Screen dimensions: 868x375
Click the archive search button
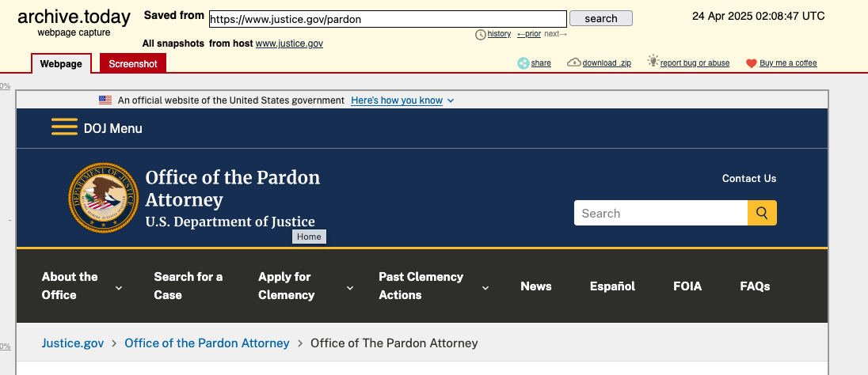(x=600, y=18)
